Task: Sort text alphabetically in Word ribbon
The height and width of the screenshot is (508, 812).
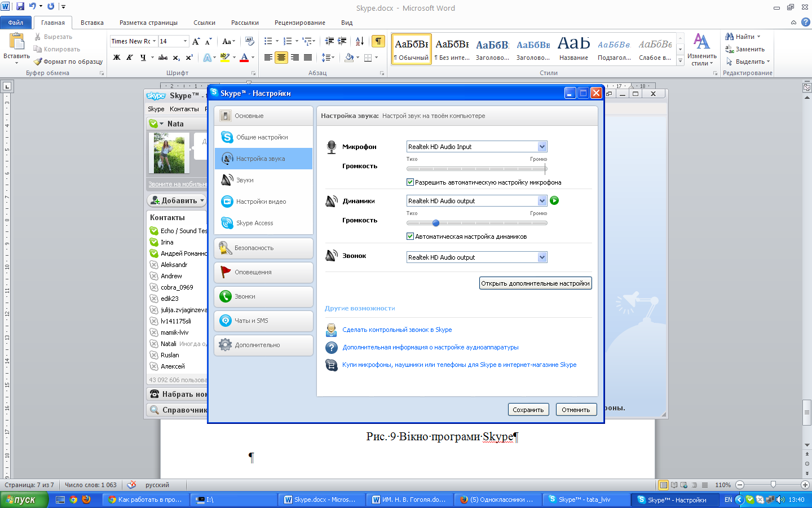Action: point(360,41)
